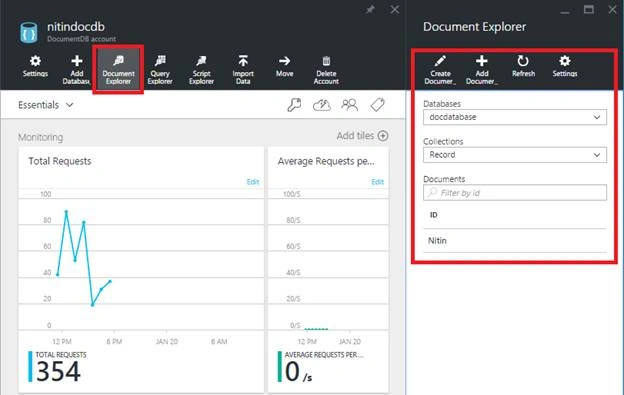Open Settings in nitindocdb toolbar
The width and height of the screenshot is (624, 395).
click(x=35, y=66)
